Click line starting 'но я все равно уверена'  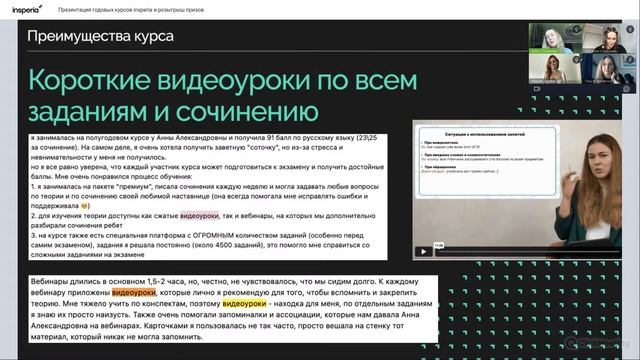[207, 167]
